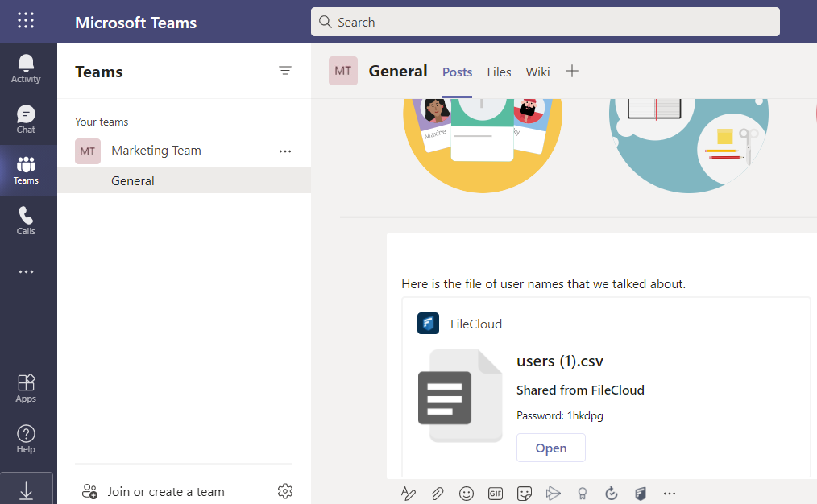Click the Search box
The width and height of the screenshot is (817, 504).
tap(545, 22)
